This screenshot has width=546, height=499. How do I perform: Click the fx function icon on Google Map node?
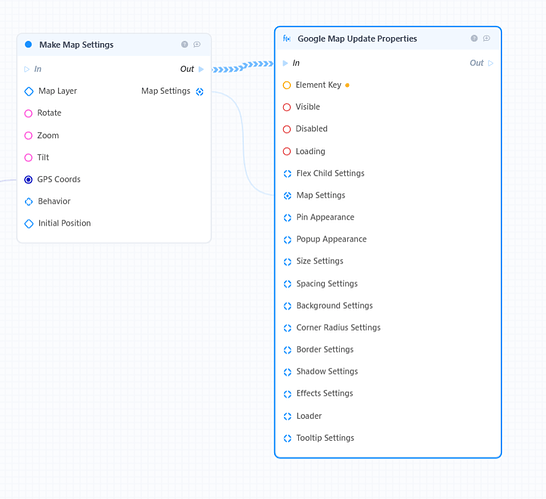287,39
